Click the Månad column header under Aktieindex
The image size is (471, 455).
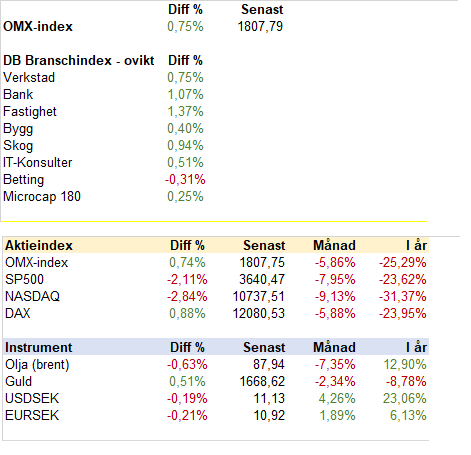point(334,245)
